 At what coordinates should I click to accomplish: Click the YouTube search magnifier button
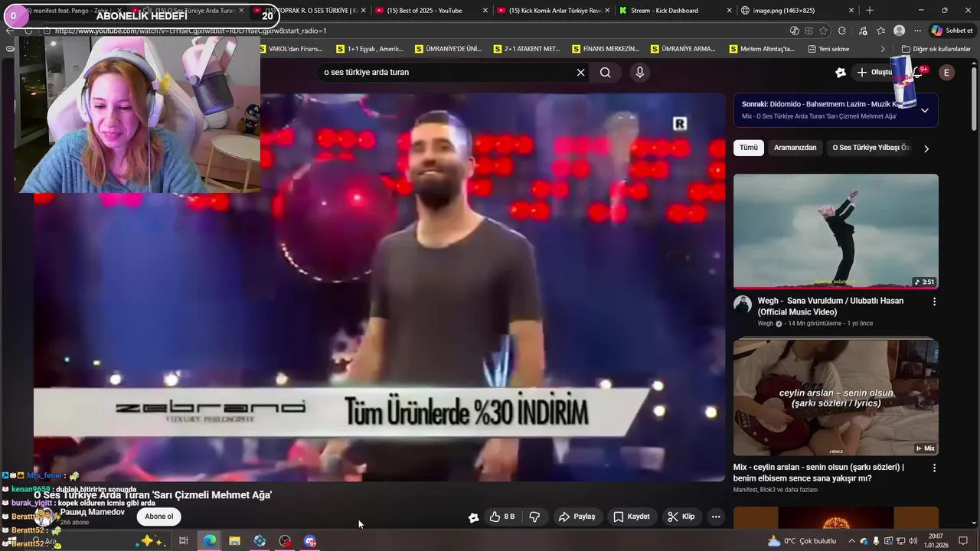click(606, 73)
